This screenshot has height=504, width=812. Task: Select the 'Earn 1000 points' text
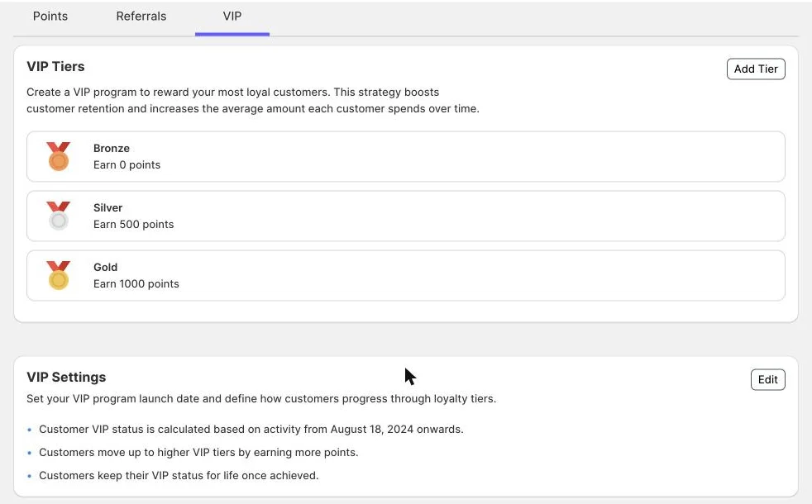click(x=136, y=283)
